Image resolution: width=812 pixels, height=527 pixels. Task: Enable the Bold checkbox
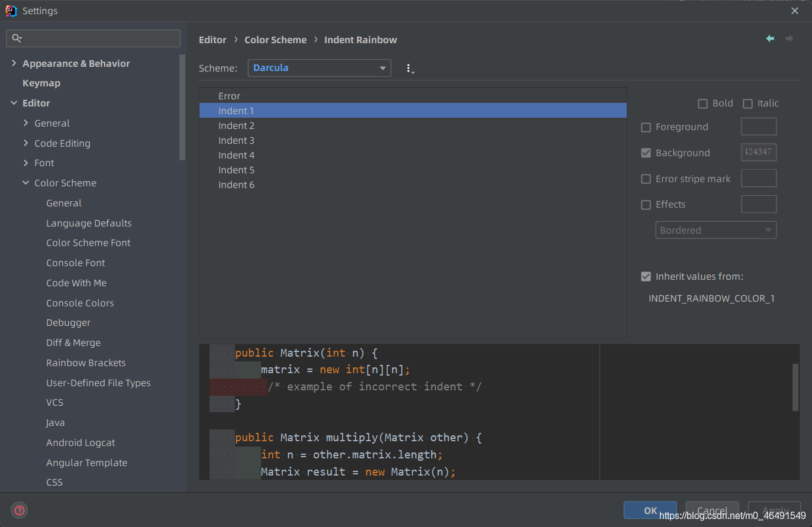[703, 104]
